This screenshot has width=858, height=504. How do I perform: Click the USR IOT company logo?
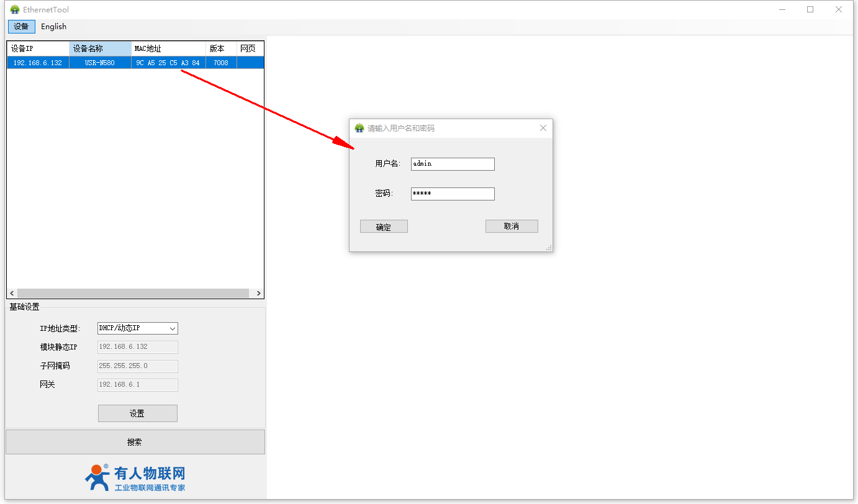[x=135, y=479]
